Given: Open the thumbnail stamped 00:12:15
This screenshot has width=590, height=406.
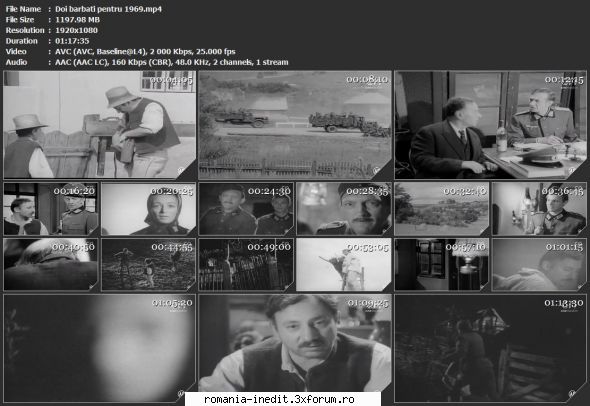Looking at the screenshot, I should [490, 125].
